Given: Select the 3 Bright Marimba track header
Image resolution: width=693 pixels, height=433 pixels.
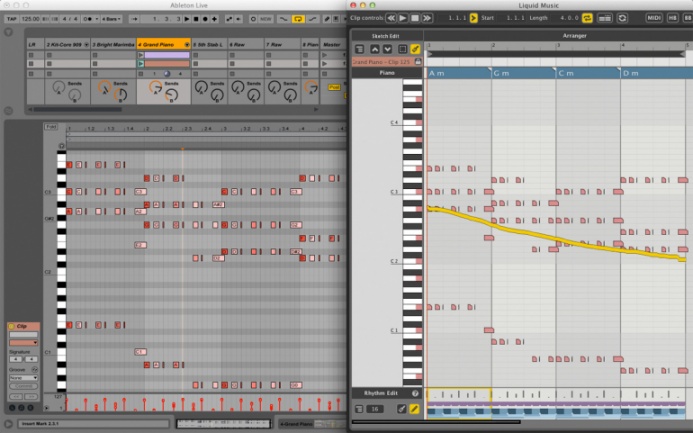Looking at the screenshot, I should point(113,45).
